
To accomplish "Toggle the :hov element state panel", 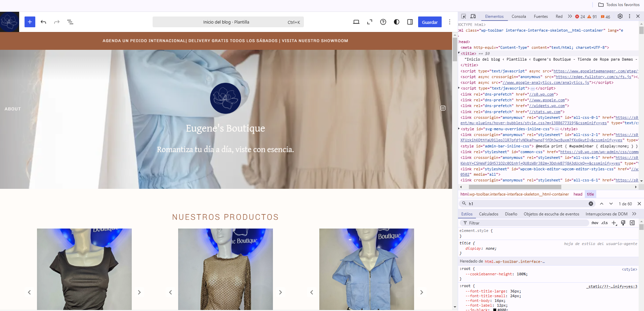I will (595, 223).
